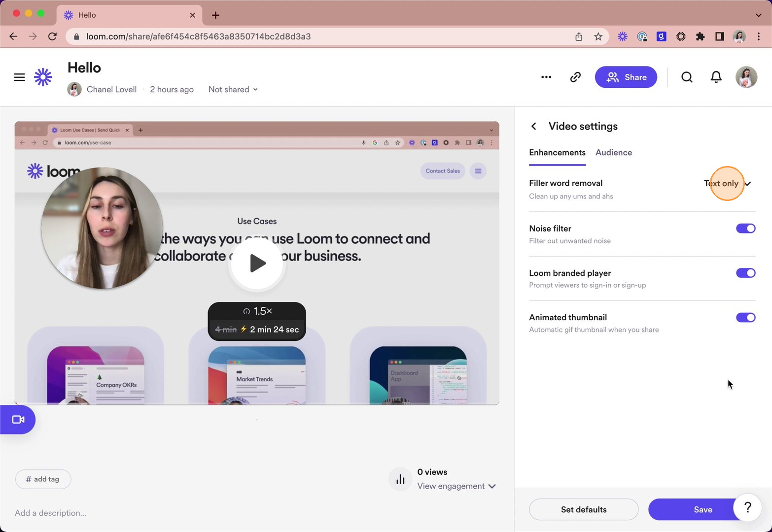Open the browser extensions puzzle icon

click(700, 36)
